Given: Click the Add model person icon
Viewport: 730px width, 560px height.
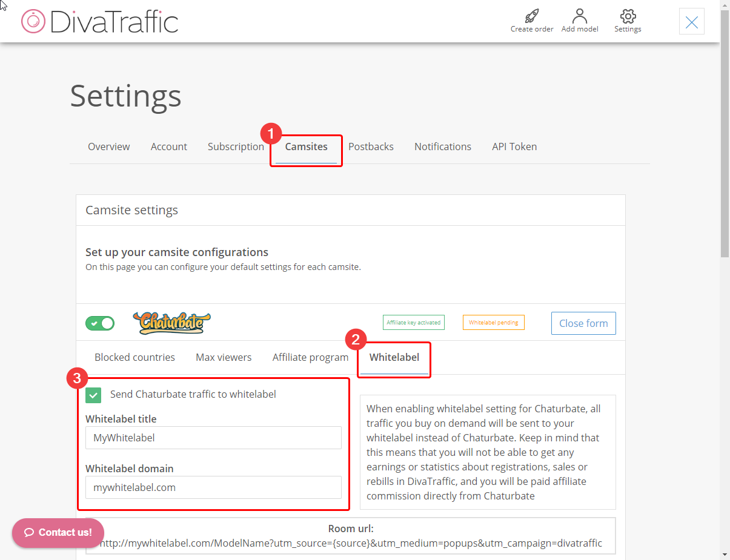Looking at the screenshot, I should pyautogui.click(x=580, y=16).
